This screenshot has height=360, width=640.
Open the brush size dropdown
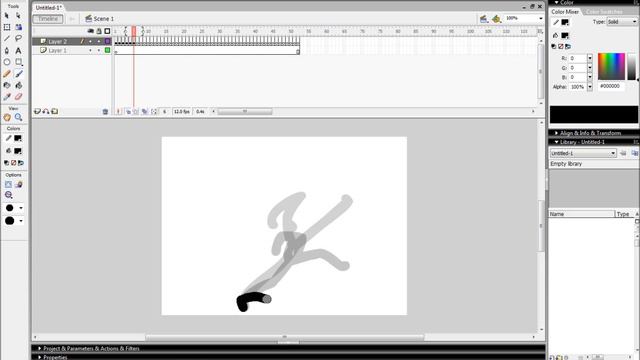pos(21,208)
